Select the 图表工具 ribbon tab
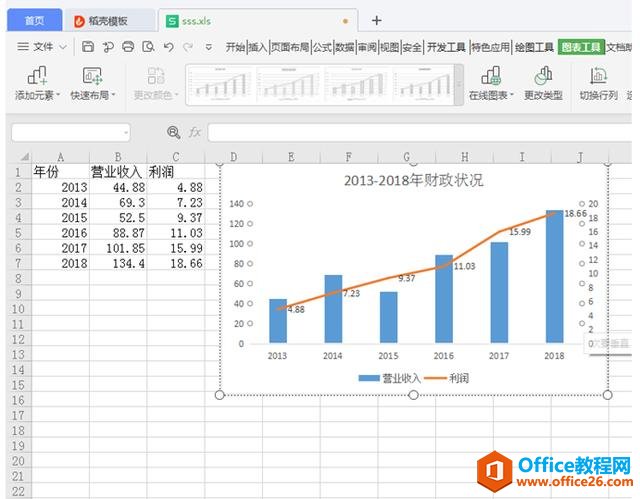This screenshot has width=640, height=499. point(581,47)
